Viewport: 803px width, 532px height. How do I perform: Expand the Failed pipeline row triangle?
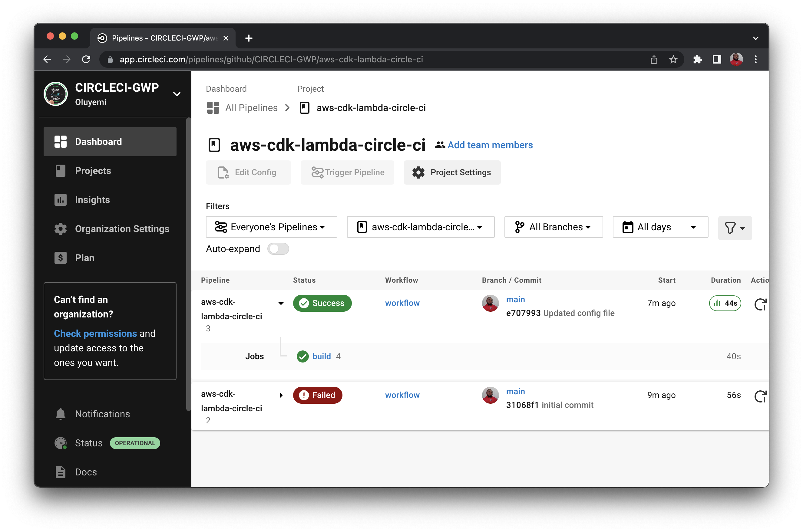click(281, 395)
